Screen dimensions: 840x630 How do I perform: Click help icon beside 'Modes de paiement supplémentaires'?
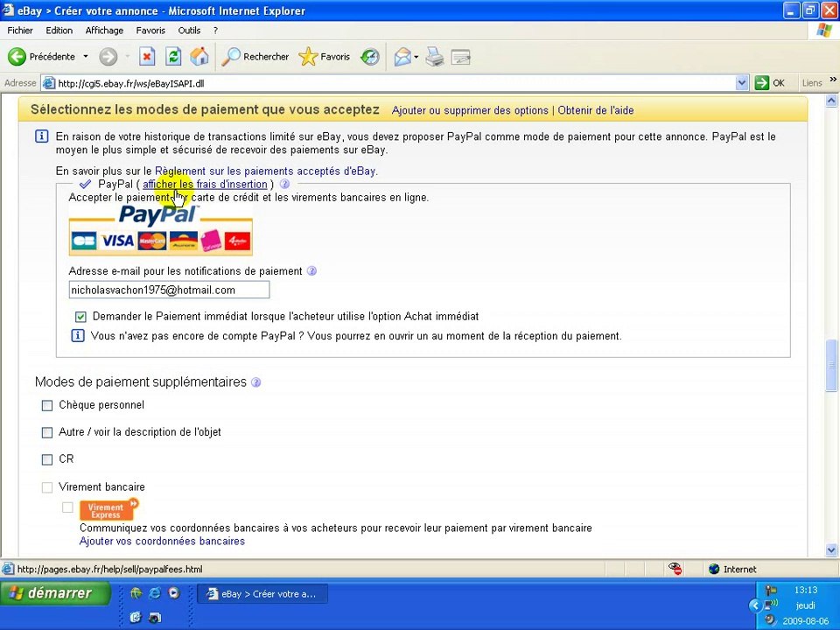click(256, 382)
